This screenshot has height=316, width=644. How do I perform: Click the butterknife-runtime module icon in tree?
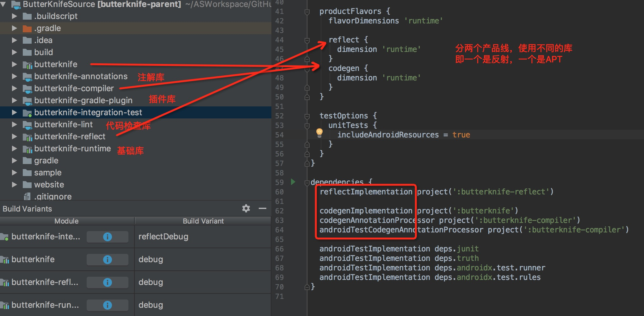point(28,149)
